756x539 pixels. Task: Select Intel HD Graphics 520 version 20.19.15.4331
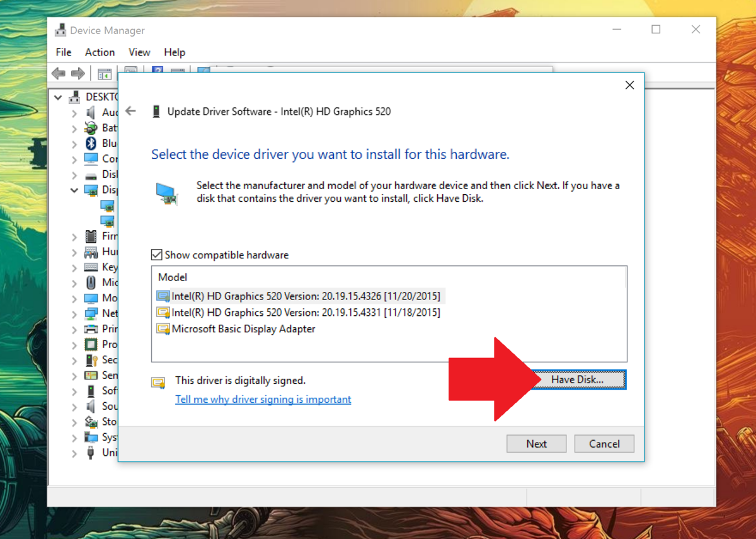point(299,312)
